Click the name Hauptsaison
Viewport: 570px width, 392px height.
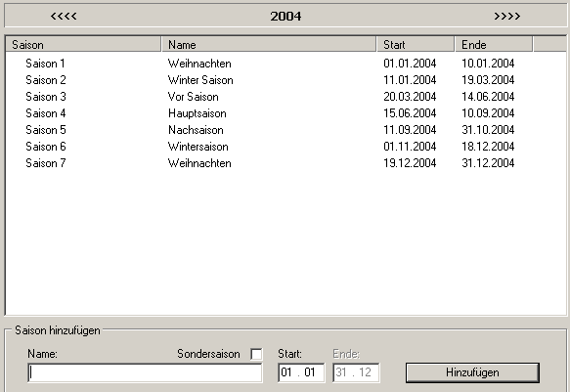click(x=197, y=113)
